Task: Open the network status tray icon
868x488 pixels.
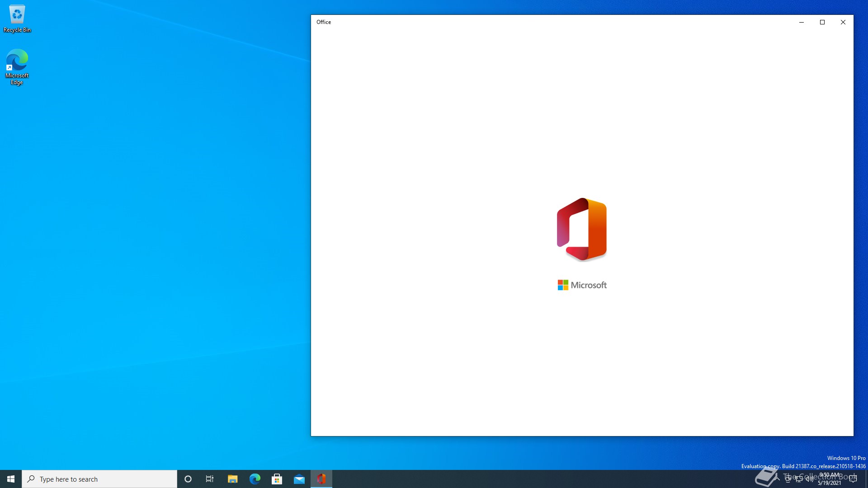Action: (799, 479)
